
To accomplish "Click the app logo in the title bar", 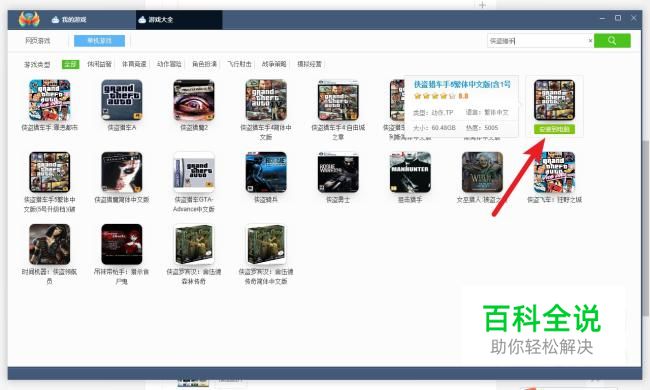I will [29, 19].
